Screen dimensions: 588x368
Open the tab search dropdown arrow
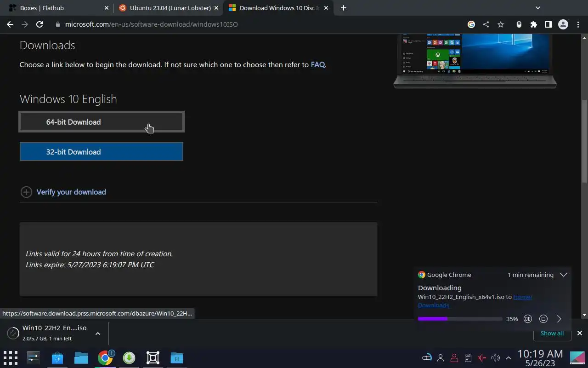coord(538,8)
